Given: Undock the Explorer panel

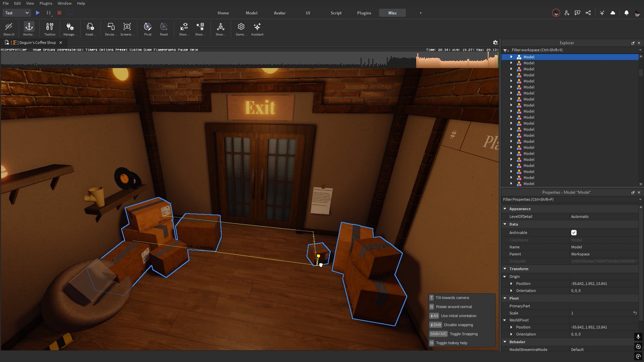Looking at the screenshot, I should [633, 43].
